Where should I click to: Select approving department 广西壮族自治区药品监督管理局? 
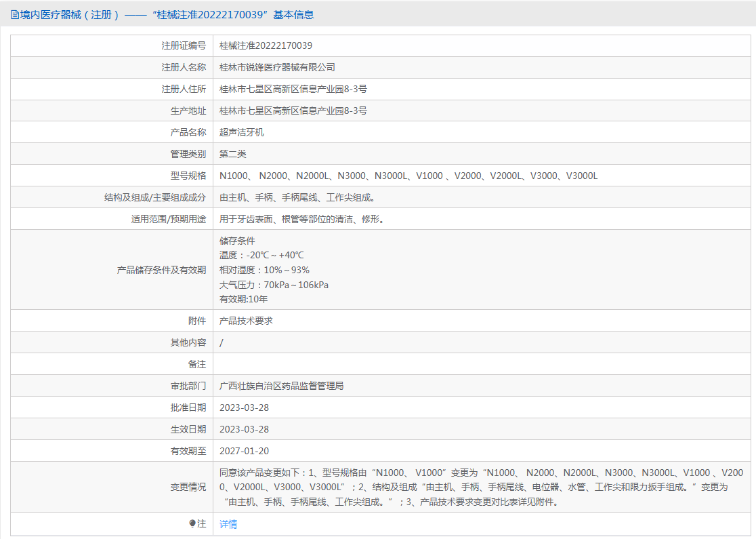282,386
